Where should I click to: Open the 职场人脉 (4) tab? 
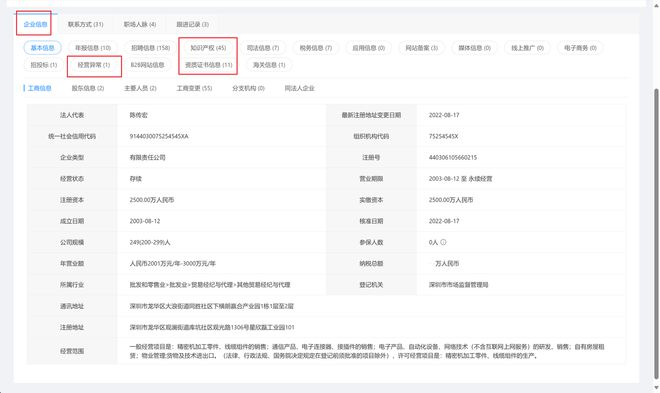coord(140,24)
